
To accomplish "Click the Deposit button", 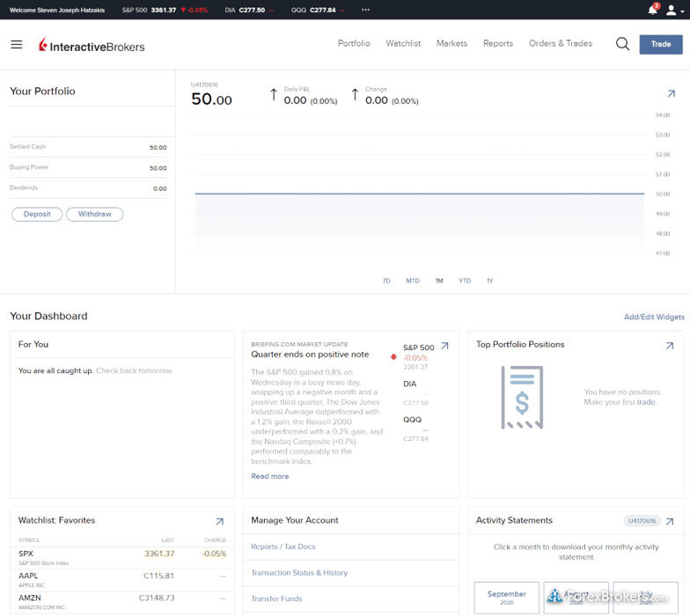I will 37,215.
